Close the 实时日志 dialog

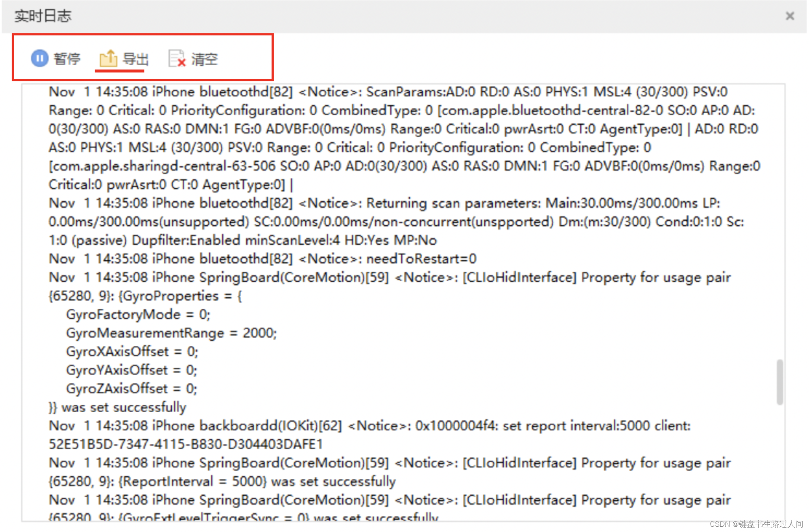790,16
